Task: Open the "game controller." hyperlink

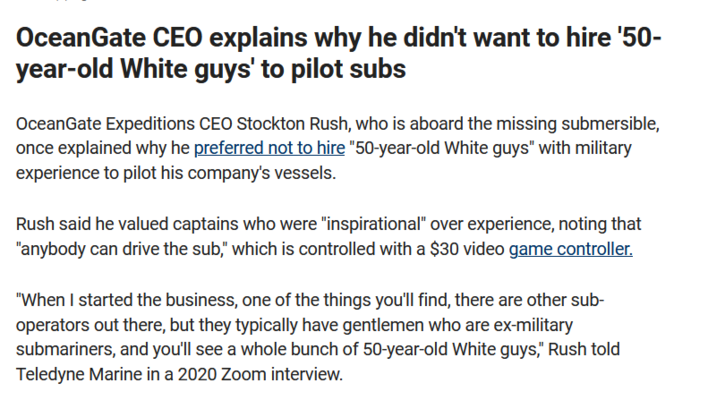Action: click(x=571, y=249)
